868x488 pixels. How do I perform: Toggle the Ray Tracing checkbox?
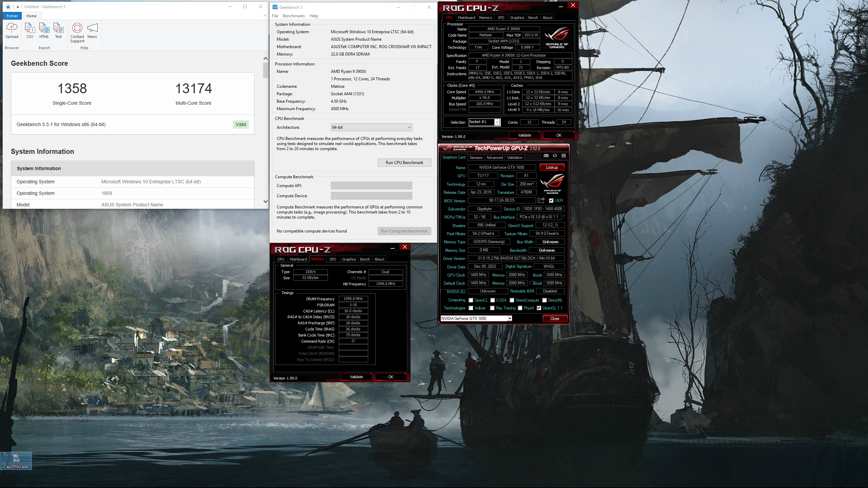pyautogui.click(x=492, y=308)
